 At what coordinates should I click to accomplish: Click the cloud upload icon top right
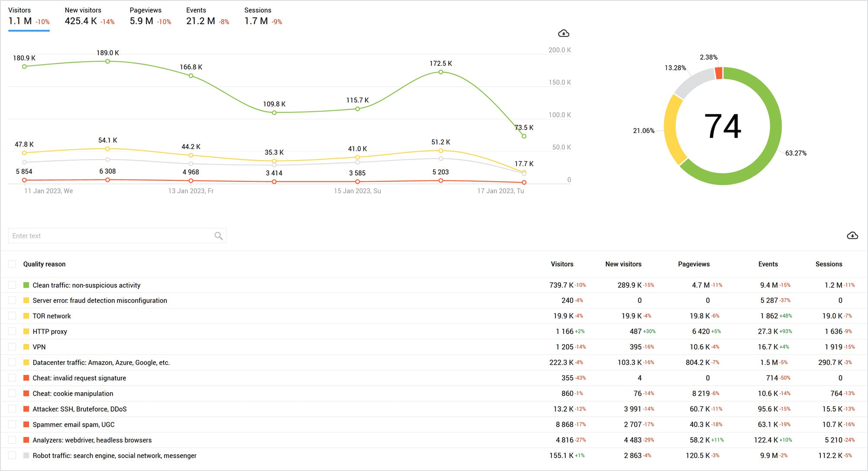(562, 33)
